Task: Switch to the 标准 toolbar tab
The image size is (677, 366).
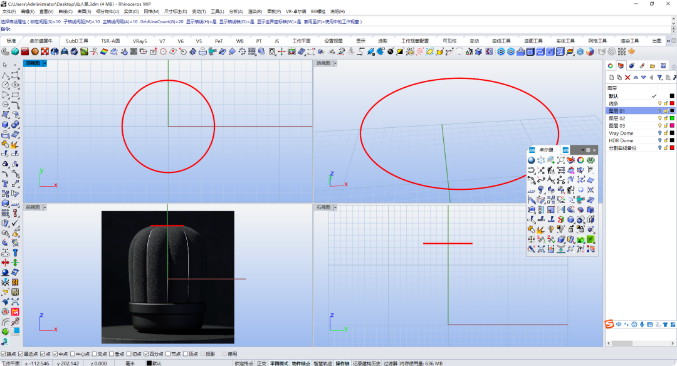Action: tap(11, 41)
